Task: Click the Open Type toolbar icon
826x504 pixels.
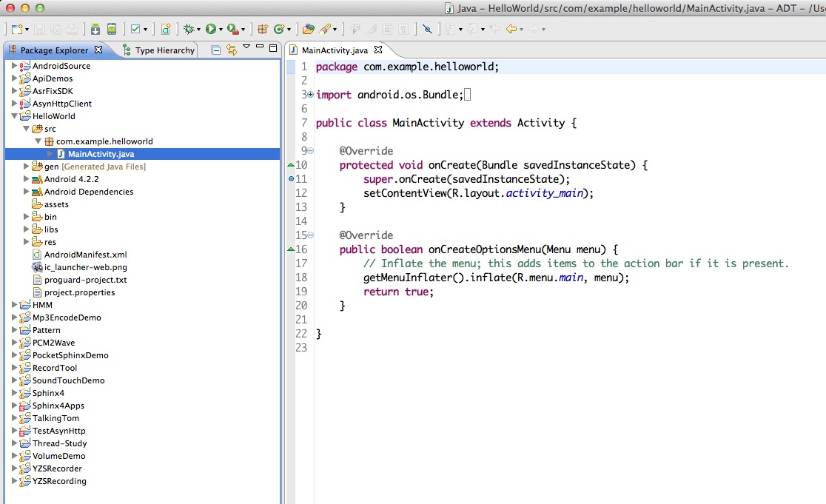Action: click(308, 29)
